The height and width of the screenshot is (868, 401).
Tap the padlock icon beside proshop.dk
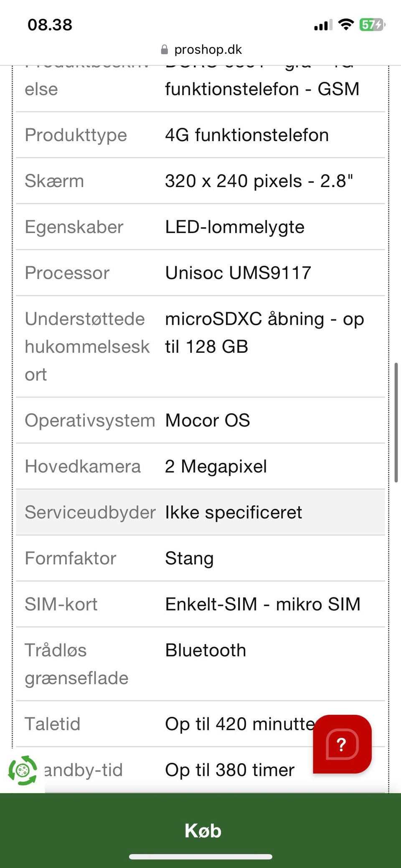[165, 50]
